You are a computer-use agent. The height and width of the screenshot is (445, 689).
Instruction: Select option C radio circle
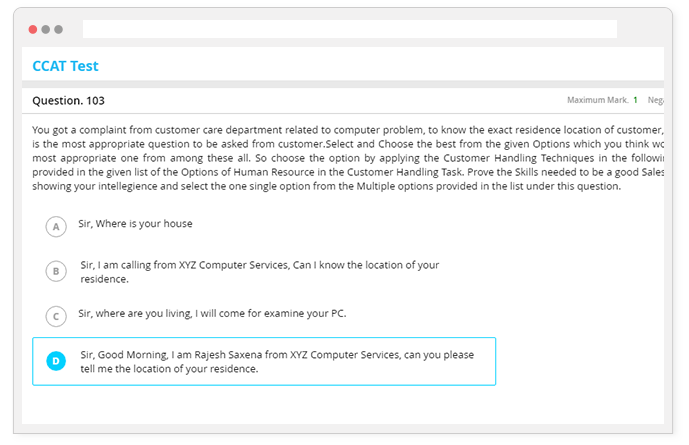point(56,316)
